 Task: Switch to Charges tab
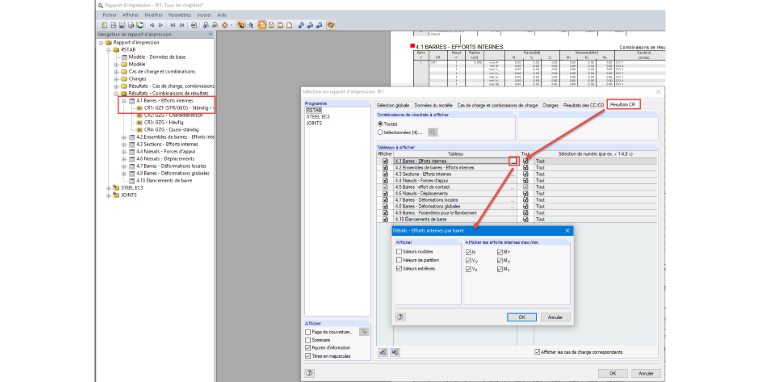[550, 105]
